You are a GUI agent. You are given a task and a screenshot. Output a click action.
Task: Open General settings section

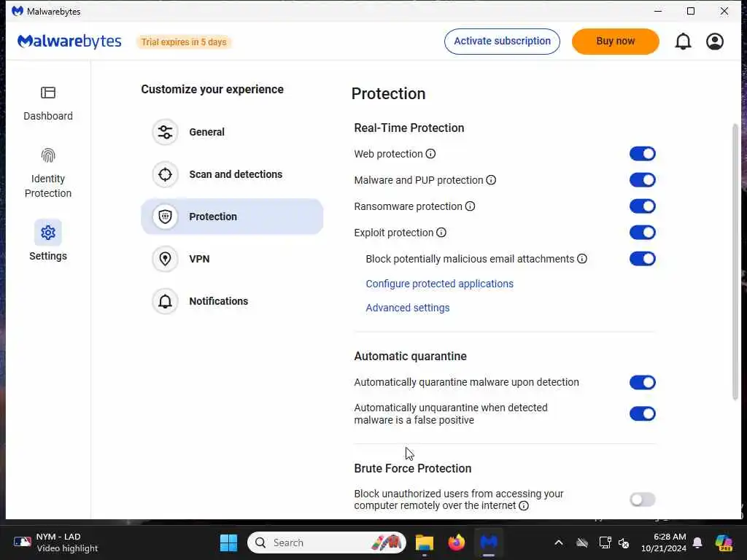click(x=232, y=132)
